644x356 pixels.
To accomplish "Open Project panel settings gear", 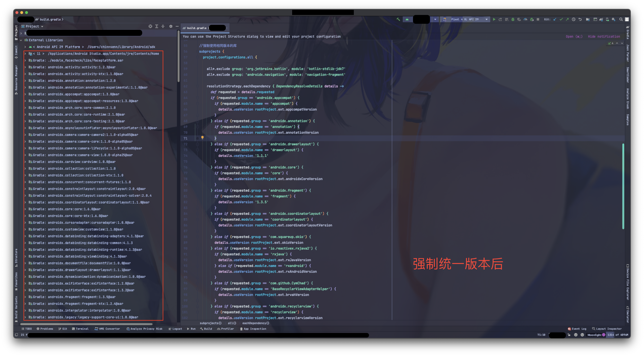I will [x=171, y=26].
